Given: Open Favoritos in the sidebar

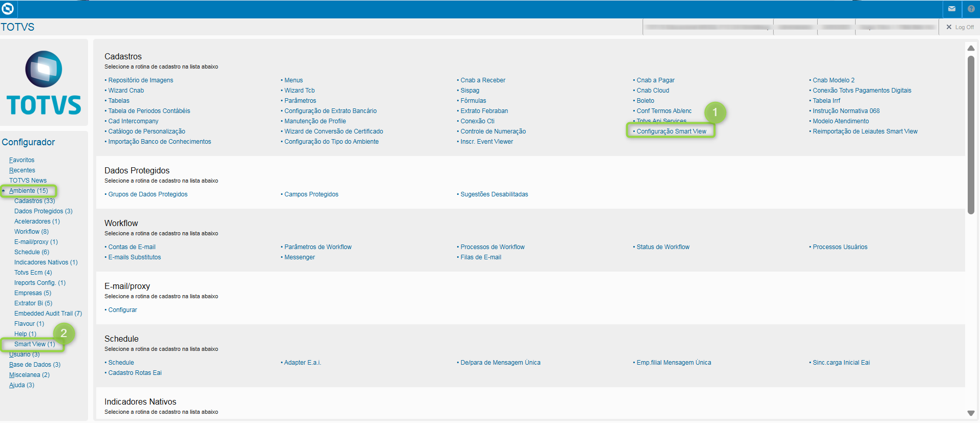Looking at the screenshot, I should point(22,160).
